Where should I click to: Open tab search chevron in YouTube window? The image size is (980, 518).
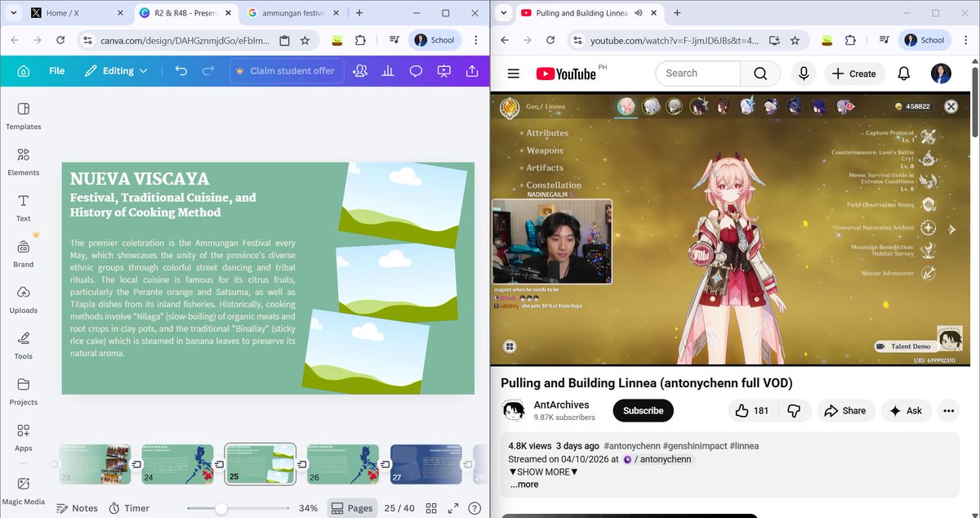click(504, 13)
